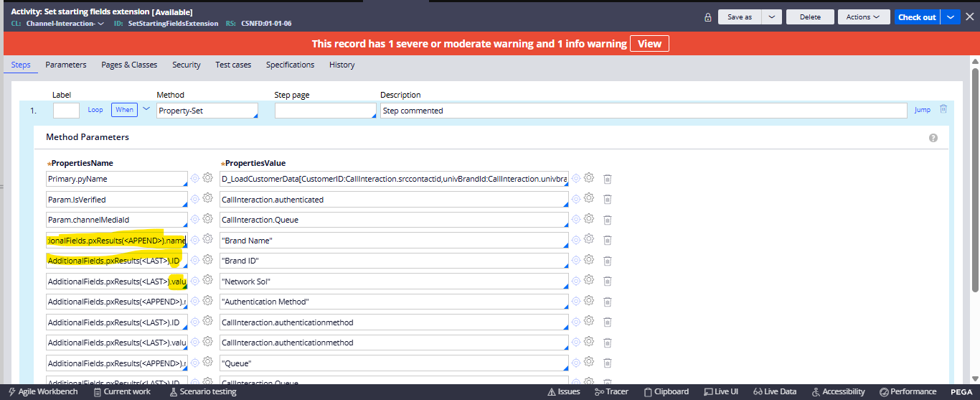Open gear icon for CallInteraction.Queue value

(x=589, y=219)
